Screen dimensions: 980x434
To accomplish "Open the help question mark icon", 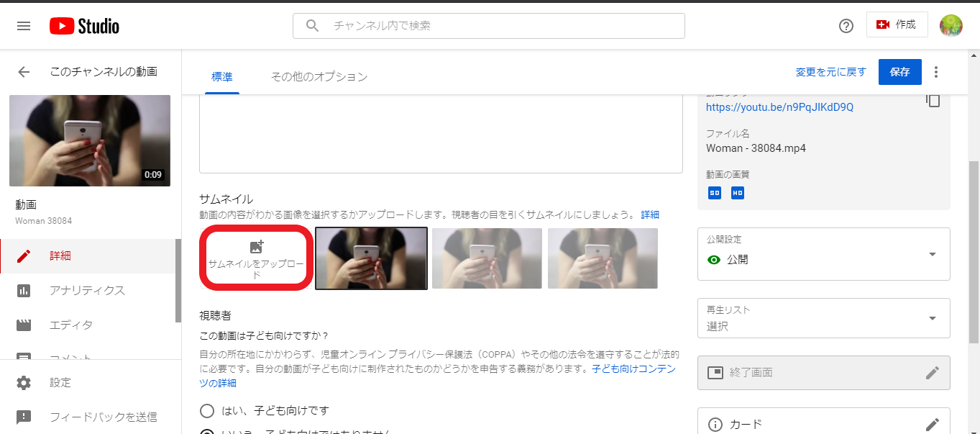I will [x=846, y=26].
